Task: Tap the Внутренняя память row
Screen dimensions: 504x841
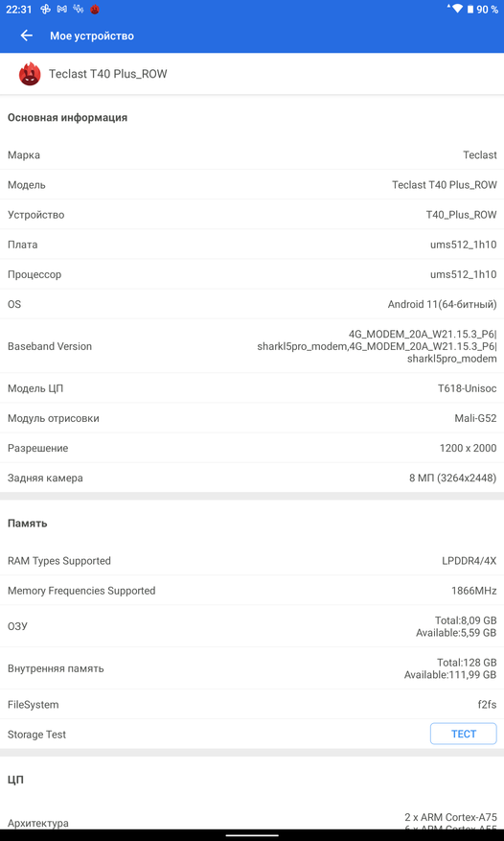Action: pos(252,668)
